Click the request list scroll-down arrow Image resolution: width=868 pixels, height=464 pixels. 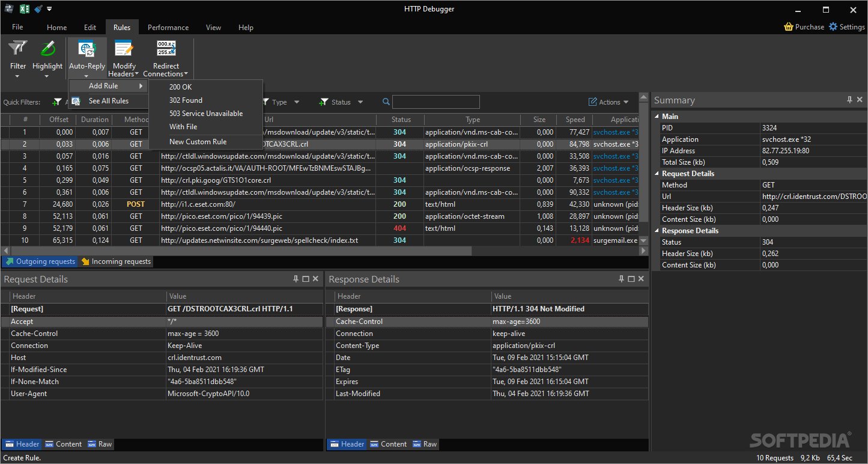tap(644, 240)
